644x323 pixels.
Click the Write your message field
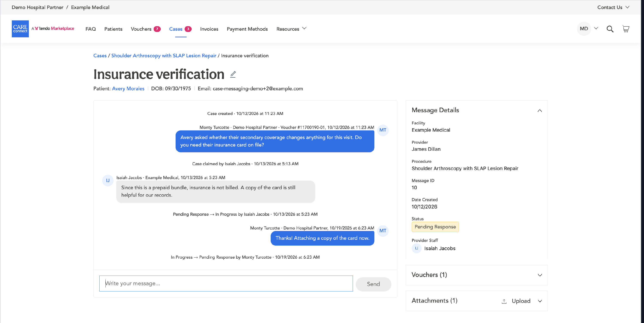coord(226,284)
